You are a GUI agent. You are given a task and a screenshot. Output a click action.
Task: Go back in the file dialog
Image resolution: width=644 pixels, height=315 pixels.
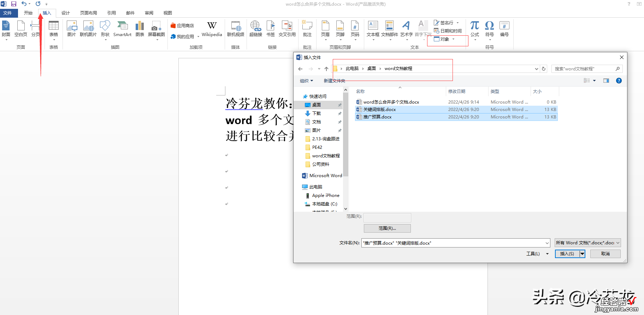pyautogui.click(x=300, y=69)
